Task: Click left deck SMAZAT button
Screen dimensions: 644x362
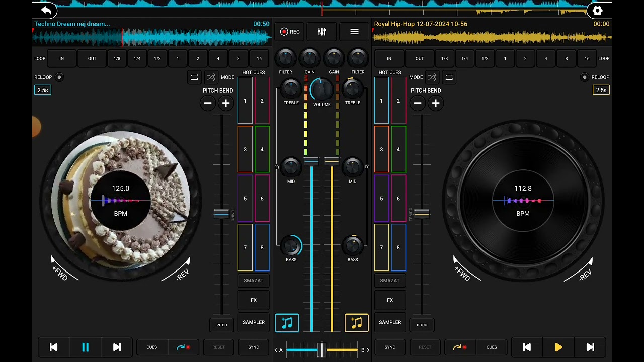Action: point(254,281)
